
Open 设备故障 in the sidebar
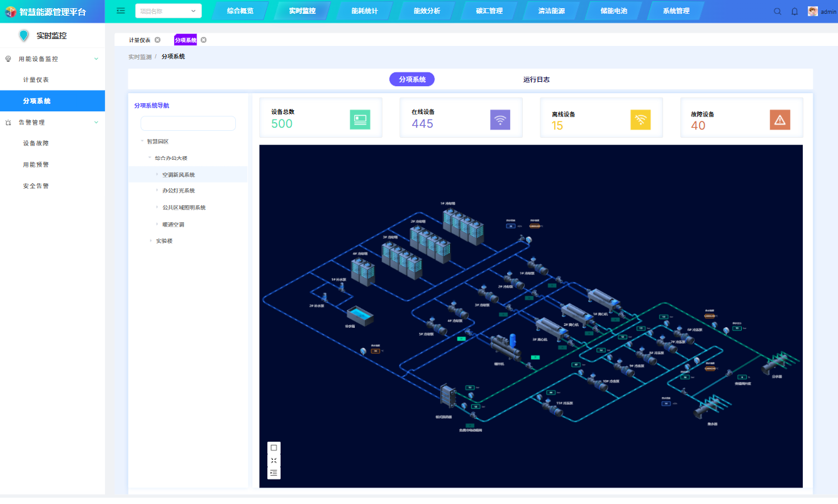click(x=36, y=143)
